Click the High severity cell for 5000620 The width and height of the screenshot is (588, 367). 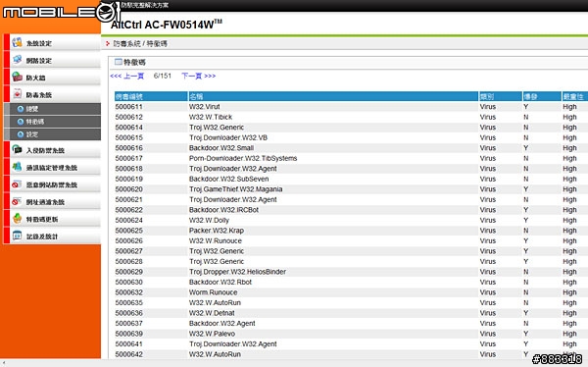569,189
